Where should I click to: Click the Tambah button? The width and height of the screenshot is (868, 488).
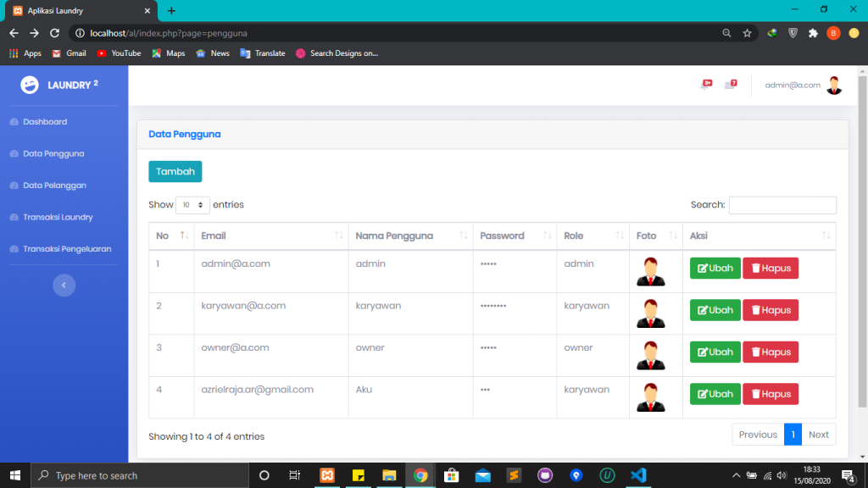(x=175, y=171)
